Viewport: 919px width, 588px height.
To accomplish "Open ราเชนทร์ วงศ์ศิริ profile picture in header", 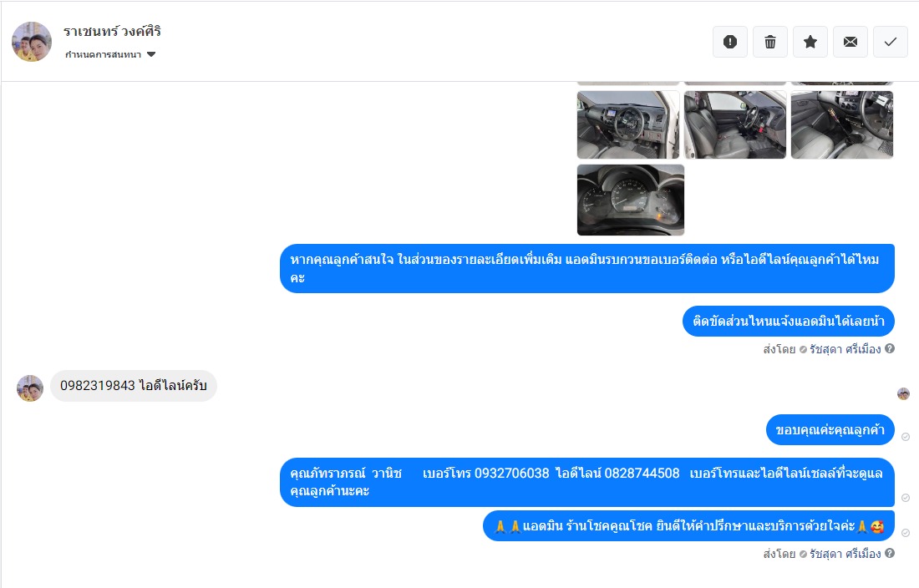I will pyautogui.click(x=32, y=42).
